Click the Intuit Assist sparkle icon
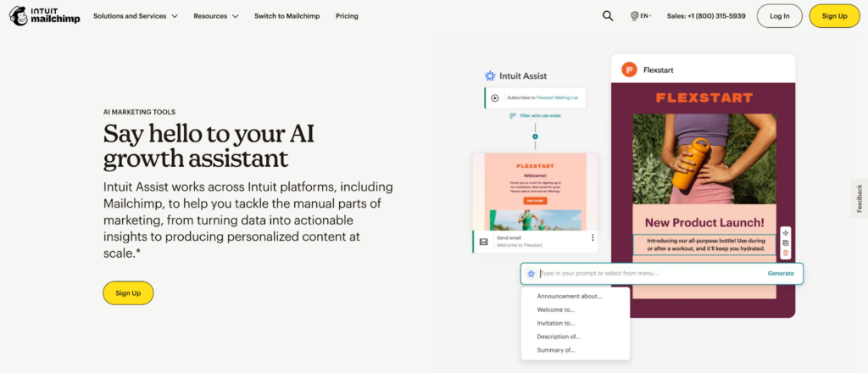This screenshot has width=868, height=373. click(489, 75)
